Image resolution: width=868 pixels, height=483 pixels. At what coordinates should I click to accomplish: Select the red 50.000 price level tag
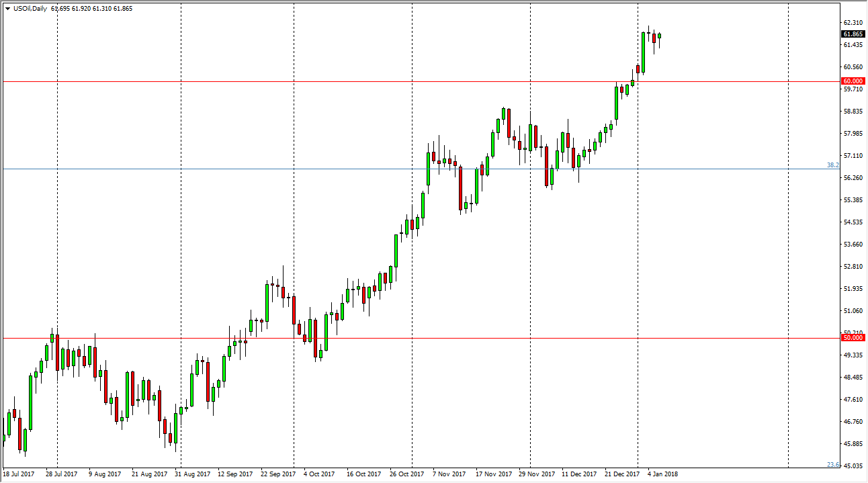pyautogui.click(x=853, y=338)
